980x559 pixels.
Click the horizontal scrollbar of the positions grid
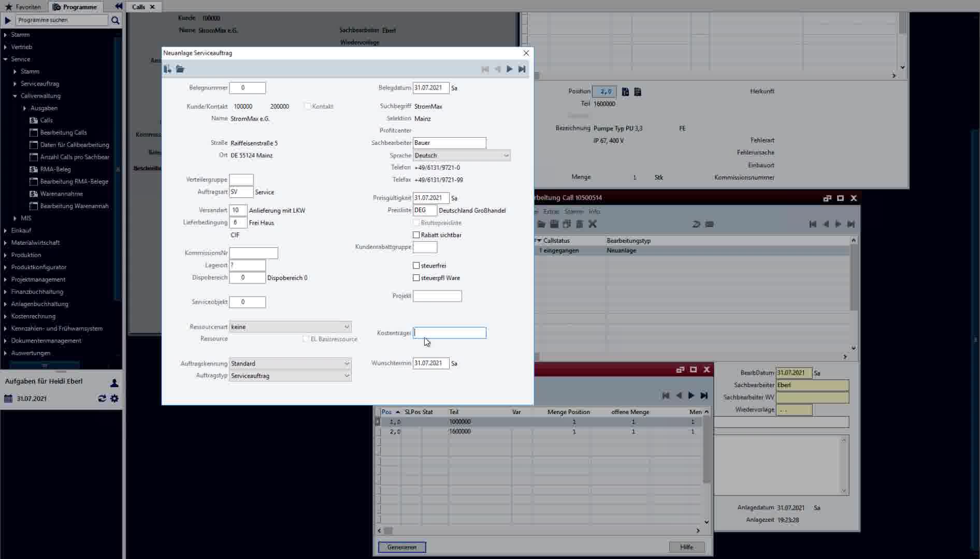pyautogui.click(x=539, y=531)
